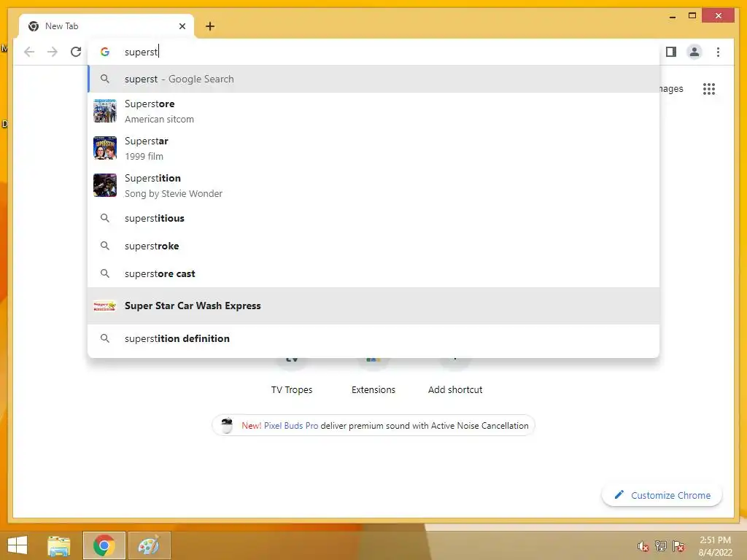Click the Superstore poster thumbnail
This screenshot has height=560, width=747.
pyautogui.click(x=105, y=111)
